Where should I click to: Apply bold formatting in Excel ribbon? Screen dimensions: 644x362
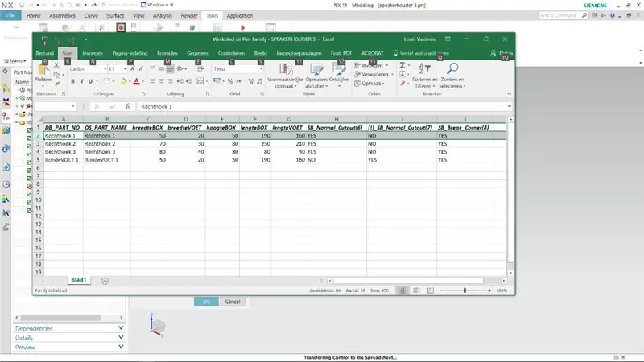click(72, 81)
